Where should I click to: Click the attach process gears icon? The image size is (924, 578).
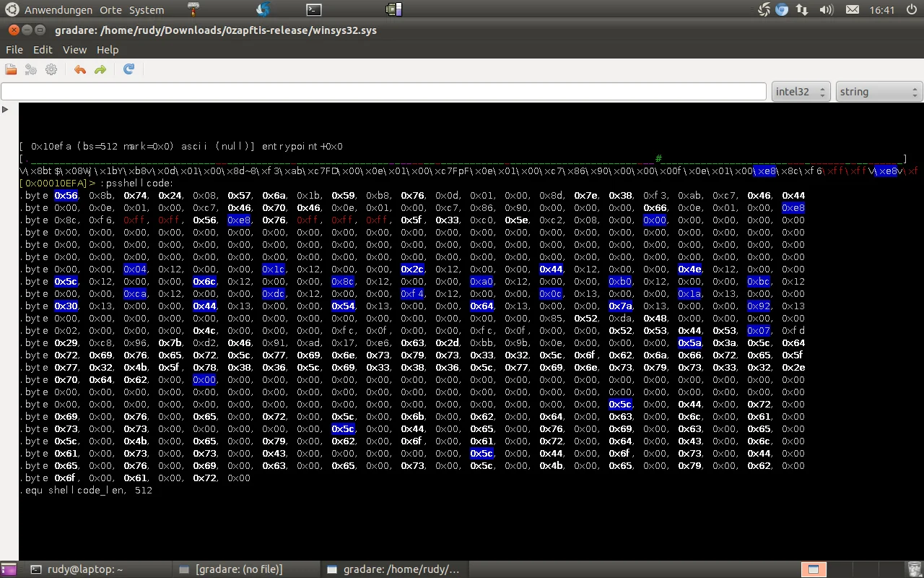31,69
